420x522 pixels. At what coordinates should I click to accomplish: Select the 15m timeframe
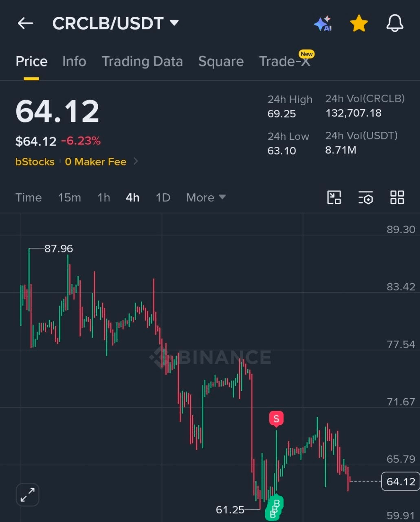69,197
